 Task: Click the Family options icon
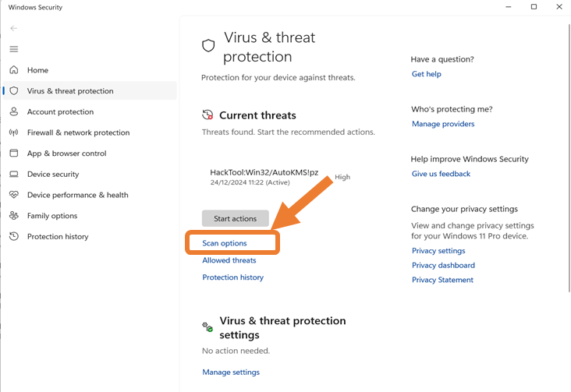coord(13,216)
